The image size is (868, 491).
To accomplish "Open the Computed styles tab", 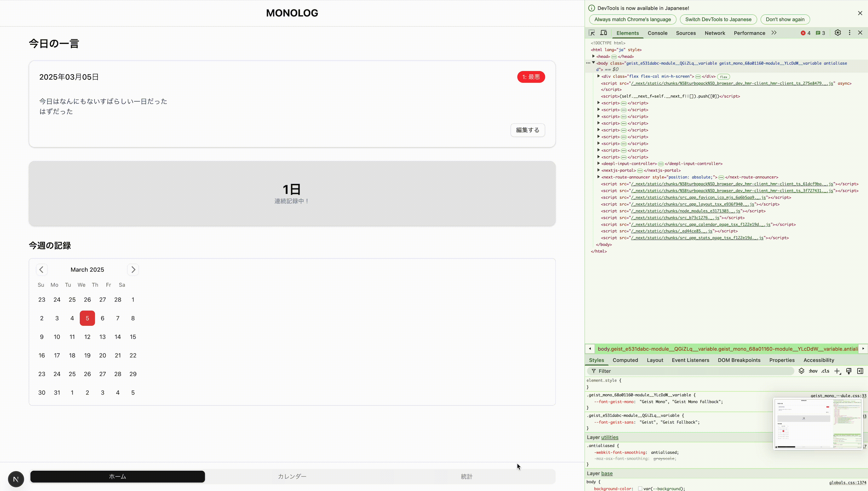I will (x=625, y=360).
